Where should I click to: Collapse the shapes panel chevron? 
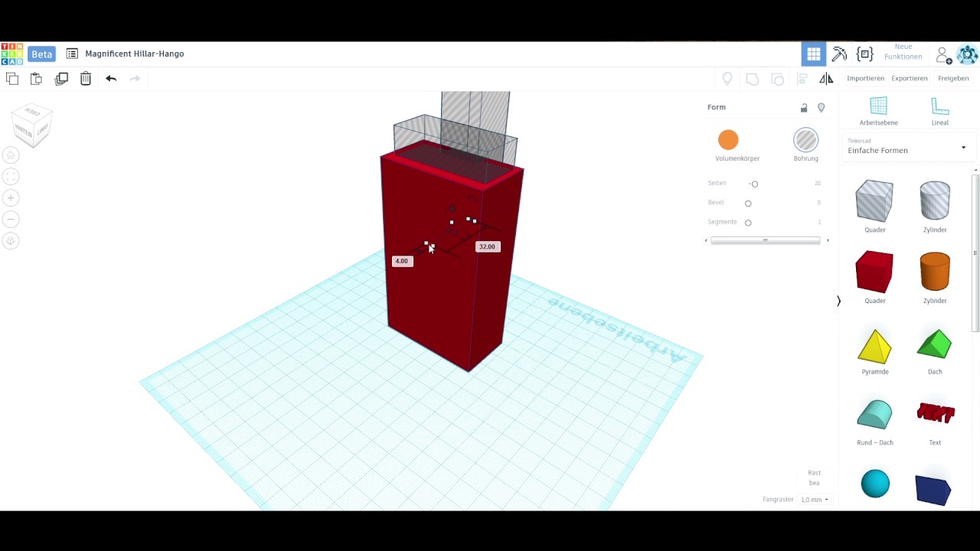[838, 301]
